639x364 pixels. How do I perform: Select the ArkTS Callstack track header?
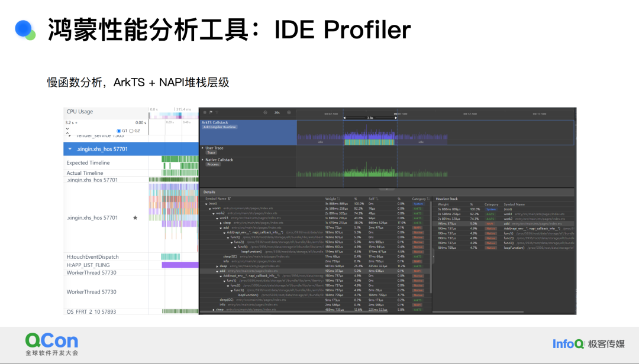click(x=248, y=133)
